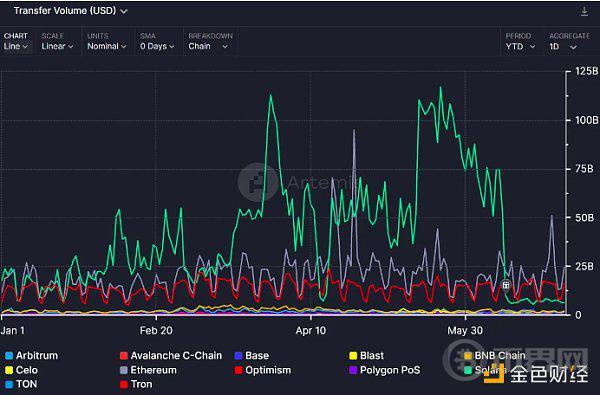Toggle the TON legend entry
This screenshot has width=600, height=395.
(x=21, y=384)
